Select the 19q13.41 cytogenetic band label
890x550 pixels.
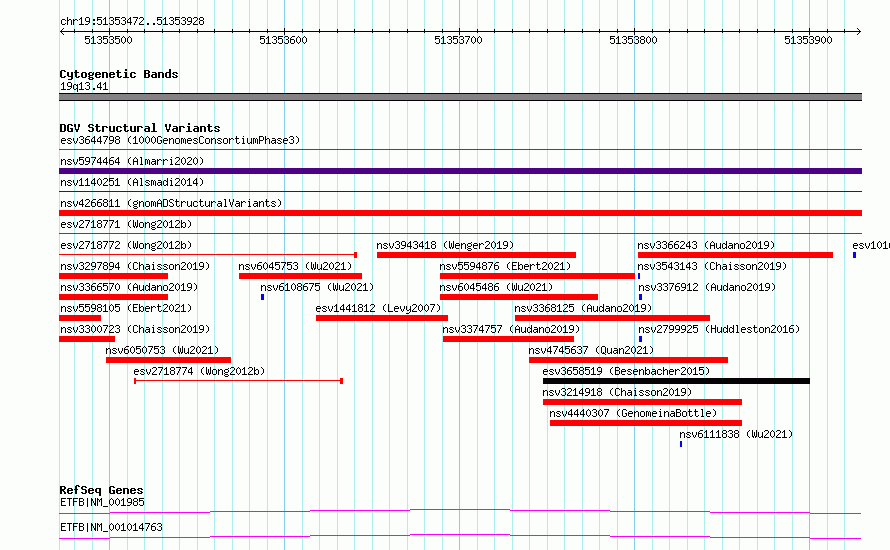pyautogui.click(x=84, y=86)
